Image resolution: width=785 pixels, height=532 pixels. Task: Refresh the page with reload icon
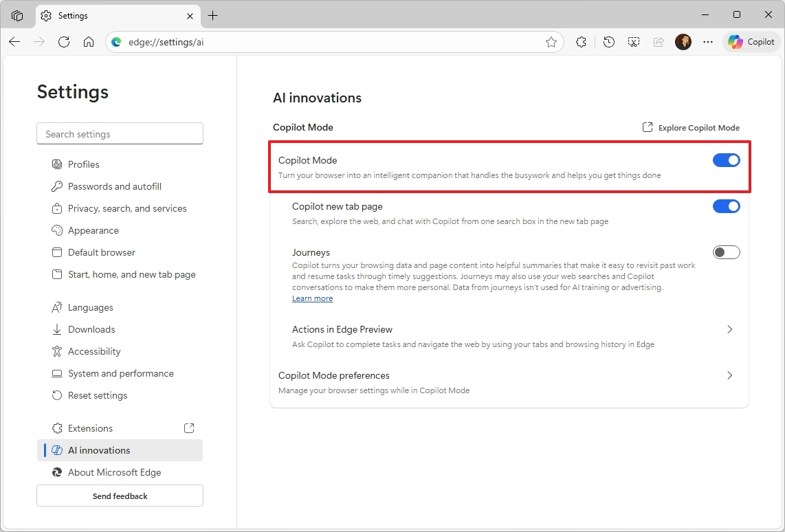pos(64,42)
